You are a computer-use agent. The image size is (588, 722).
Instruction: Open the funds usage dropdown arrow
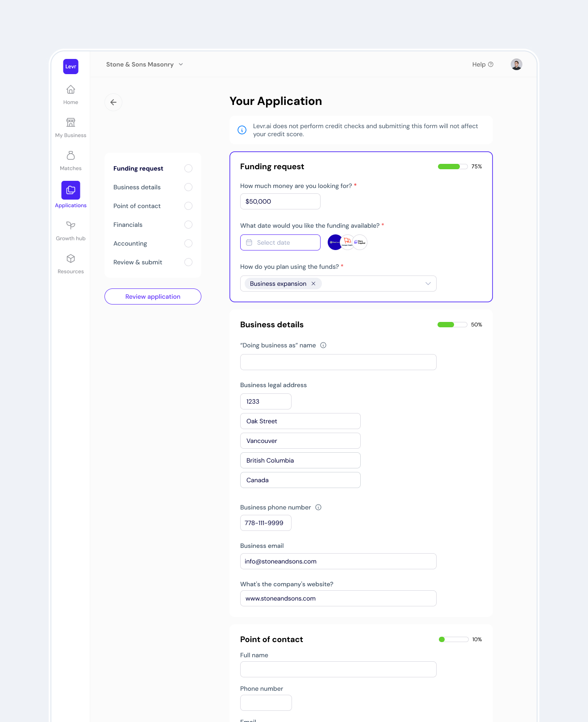tap(428, 284)
